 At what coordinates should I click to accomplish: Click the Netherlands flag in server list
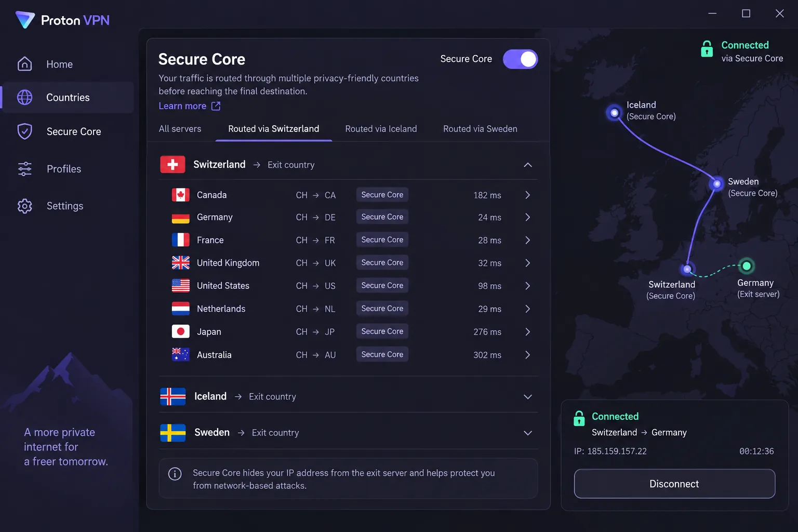tap(180, 309)
